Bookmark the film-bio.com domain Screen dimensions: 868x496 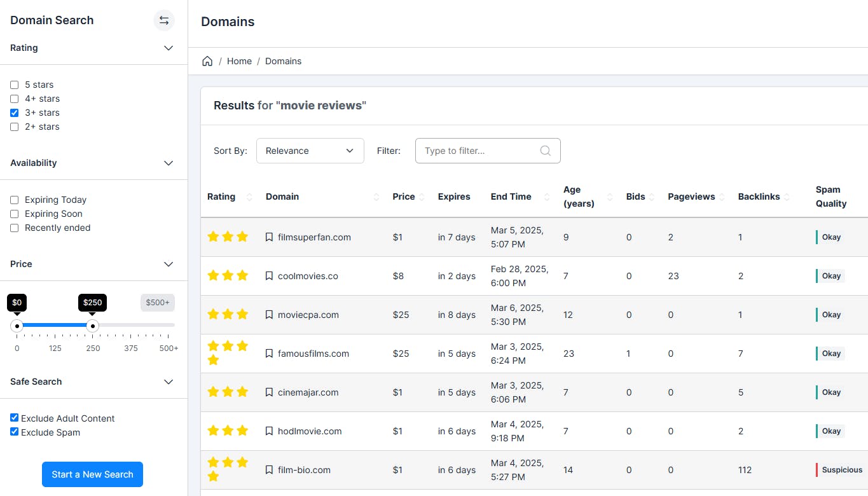pyautogui.click(x=269, y=470)
